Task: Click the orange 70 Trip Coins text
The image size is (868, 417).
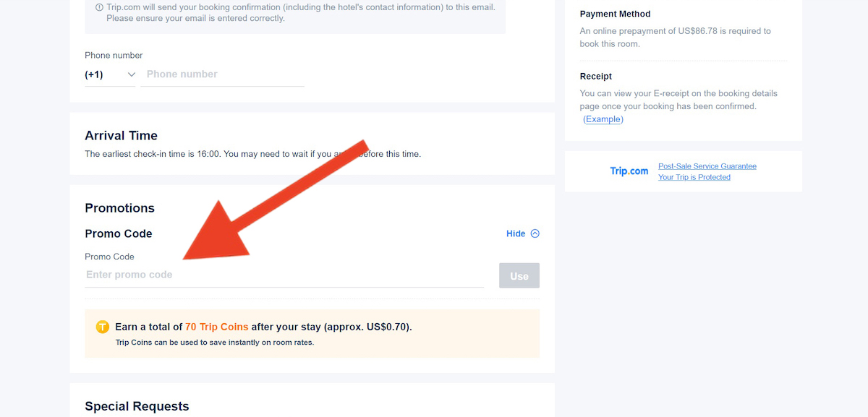Action: coord(217,327)
